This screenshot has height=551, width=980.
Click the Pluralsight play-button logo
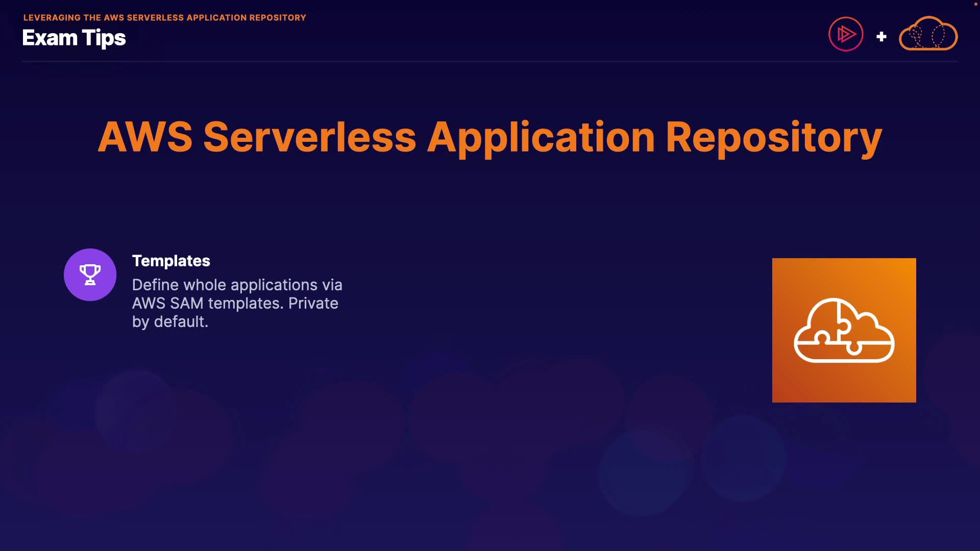coord(846,34)
